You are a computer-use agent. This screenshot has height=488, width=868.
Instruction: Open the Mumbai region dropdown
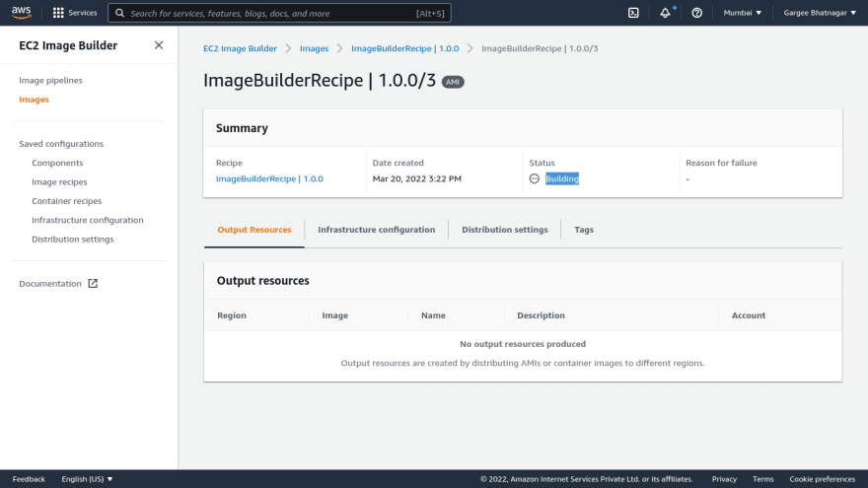click(743, 13)
